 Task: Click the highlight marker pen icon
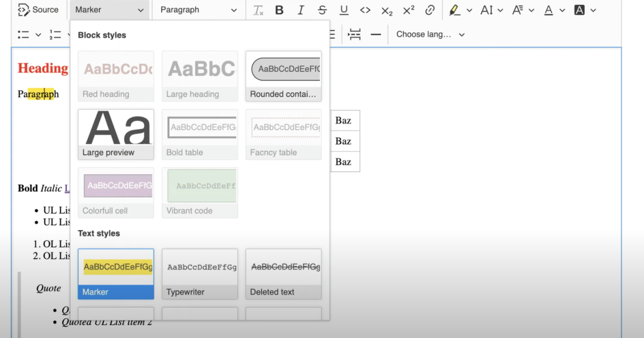454,10
